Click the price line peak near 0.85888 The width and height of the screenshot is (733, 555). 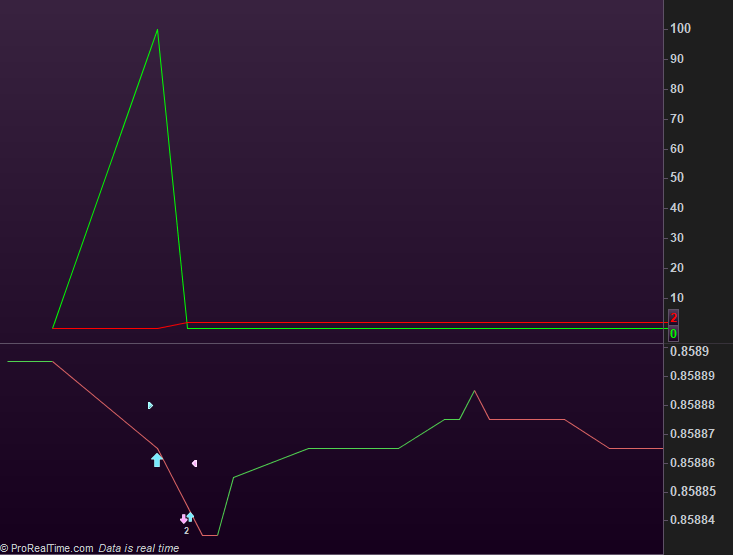(474, 391)
